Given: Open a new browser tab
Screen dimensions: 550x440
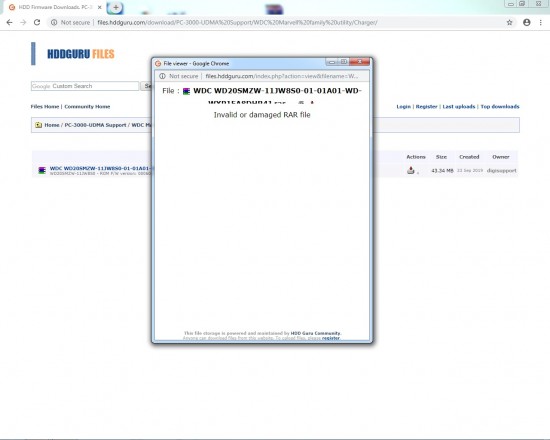Looking at the screenshot, I should pyautogui.click(x=115, y=7).
